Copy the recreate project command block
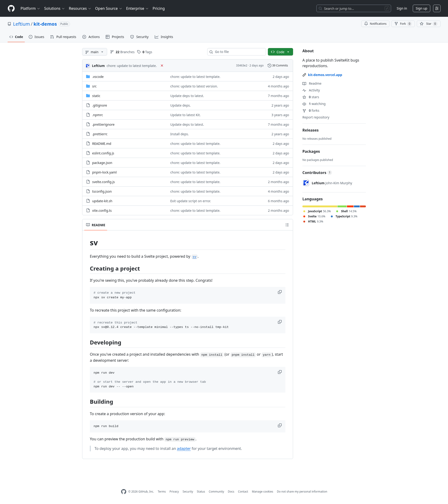448x504 pixels. [x=280, y=322]
